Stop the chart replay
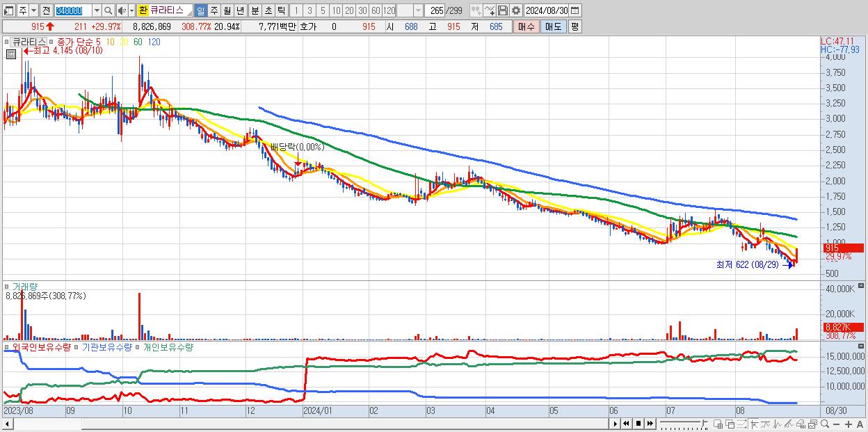 pos(638,424)
